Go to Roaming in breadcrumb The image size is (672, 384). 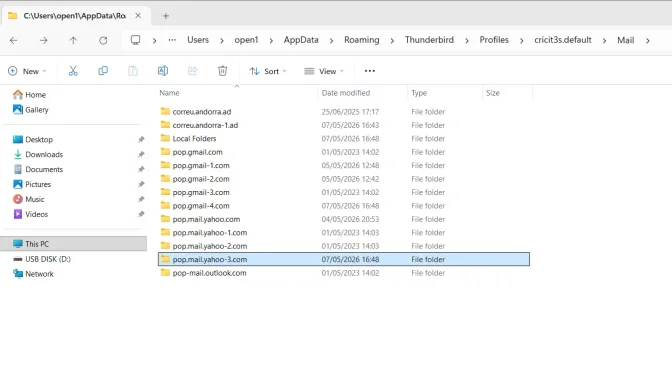[362, 40]
